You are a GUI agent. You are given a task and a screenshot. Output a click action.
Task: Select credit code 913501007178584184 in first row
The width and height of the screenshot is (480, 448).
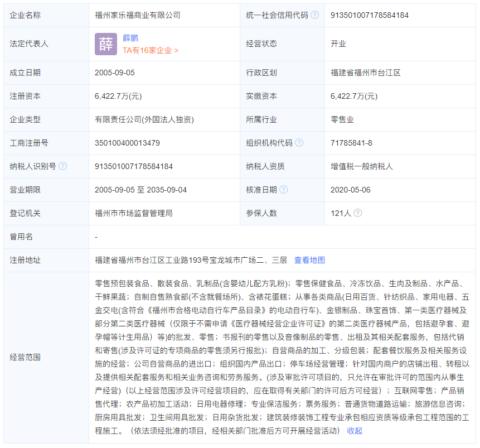pyautogui.click(x=370, y=15)
